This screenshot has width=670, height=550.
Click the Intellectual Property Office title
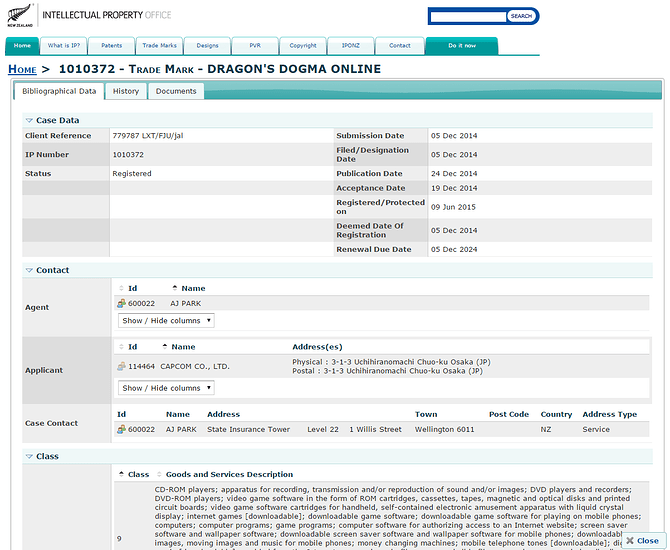pos(106,15)
